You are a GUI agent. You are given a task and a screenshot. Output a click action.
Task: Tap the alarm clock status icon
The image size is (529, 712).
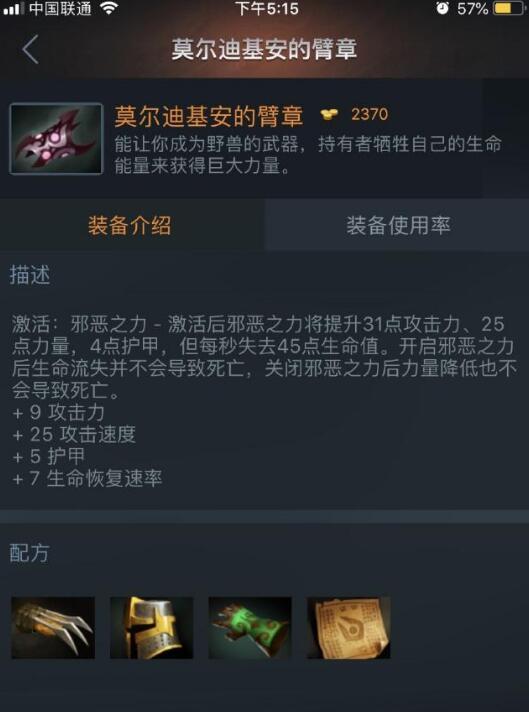tap(442, 8)
